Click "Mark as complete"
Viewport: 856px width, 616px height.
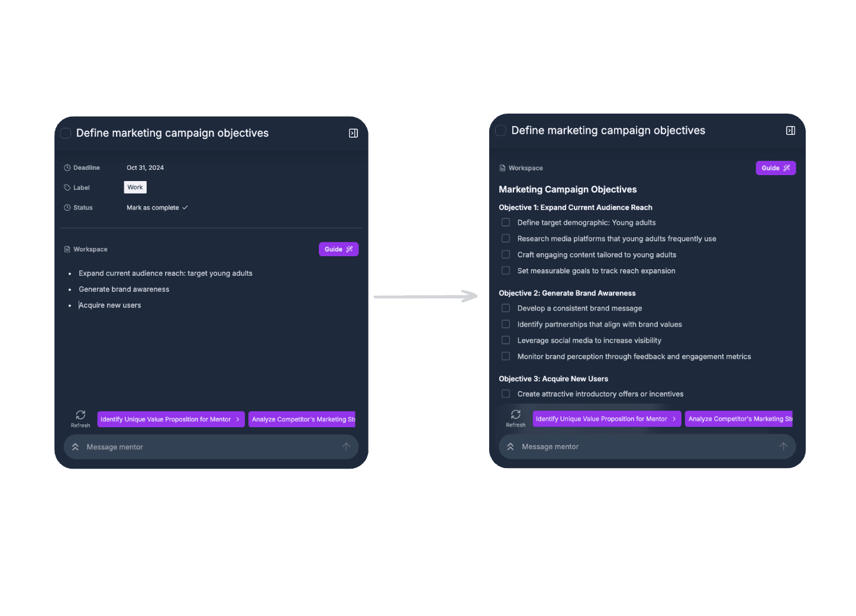[x=153, y=207]
